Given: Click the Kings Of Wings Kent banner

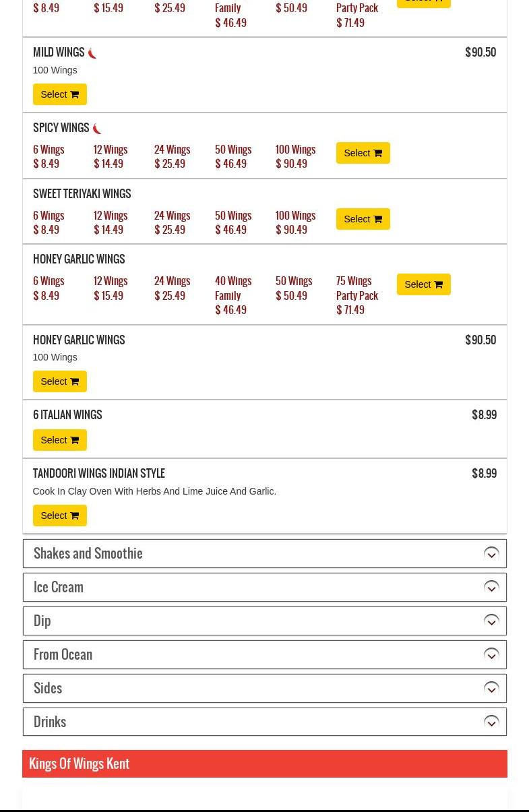Looking at the screenshot, I should [264, 763].
